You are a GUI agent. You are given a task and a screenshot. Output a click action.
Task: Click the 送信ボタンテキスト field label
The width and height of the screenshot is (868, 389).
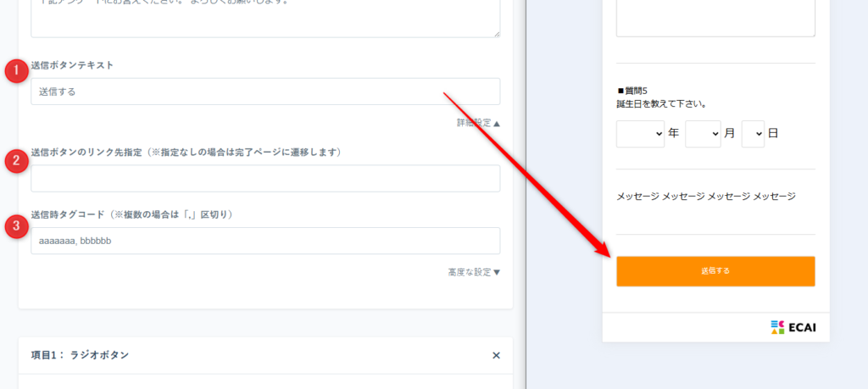[72, 65]
